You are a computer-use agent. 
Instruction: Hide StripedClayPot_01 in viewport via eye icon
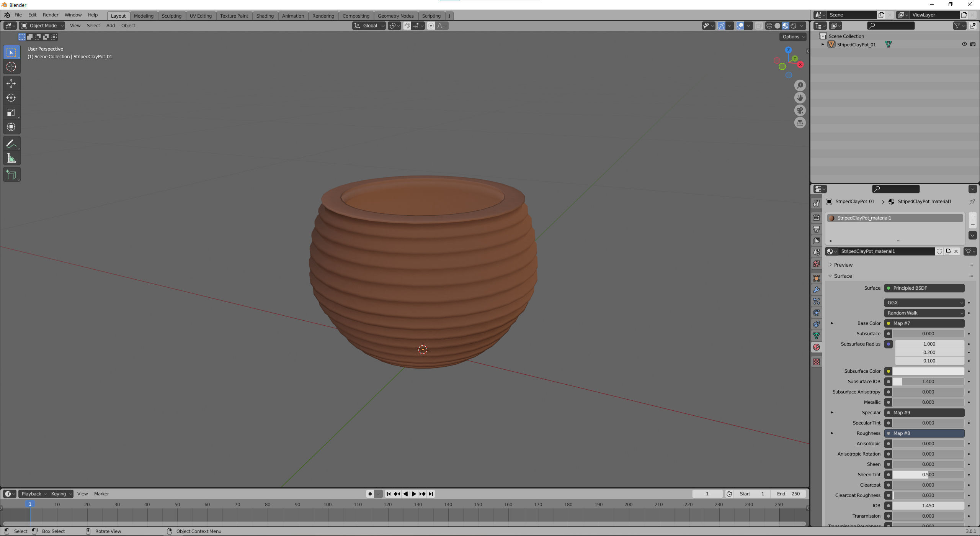[964, 44]
